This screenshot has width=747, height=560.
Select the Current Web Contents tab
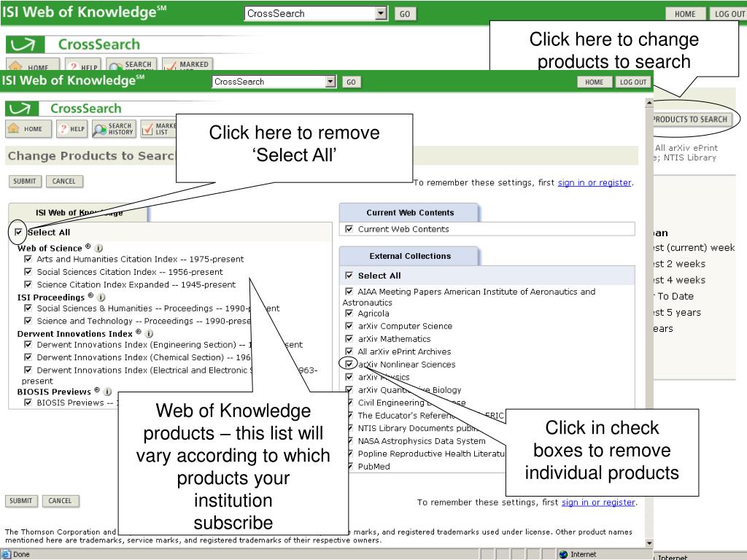410,212
